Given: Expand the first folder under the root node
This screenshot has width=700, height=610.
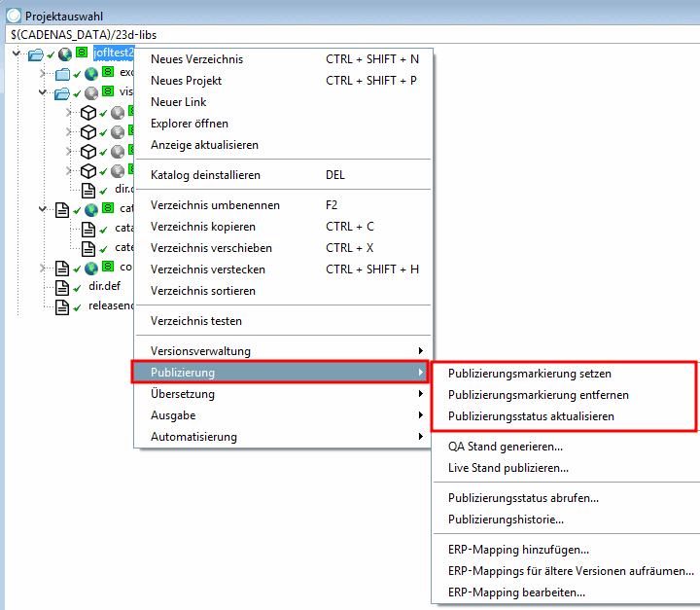Looking at the screenshot, I should pos(43,73).
